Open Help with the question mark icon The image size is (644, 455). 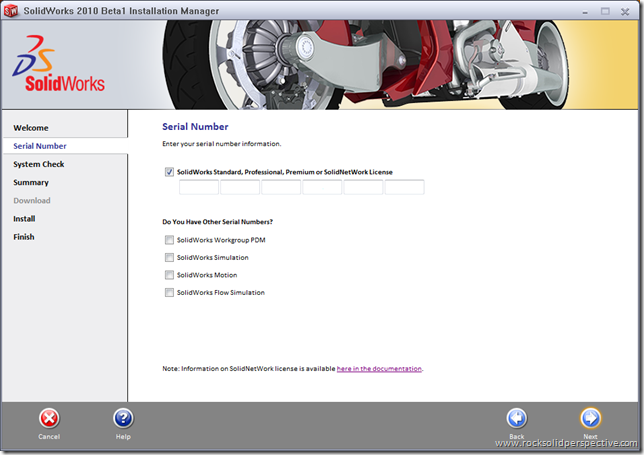[x=123, y=419]
